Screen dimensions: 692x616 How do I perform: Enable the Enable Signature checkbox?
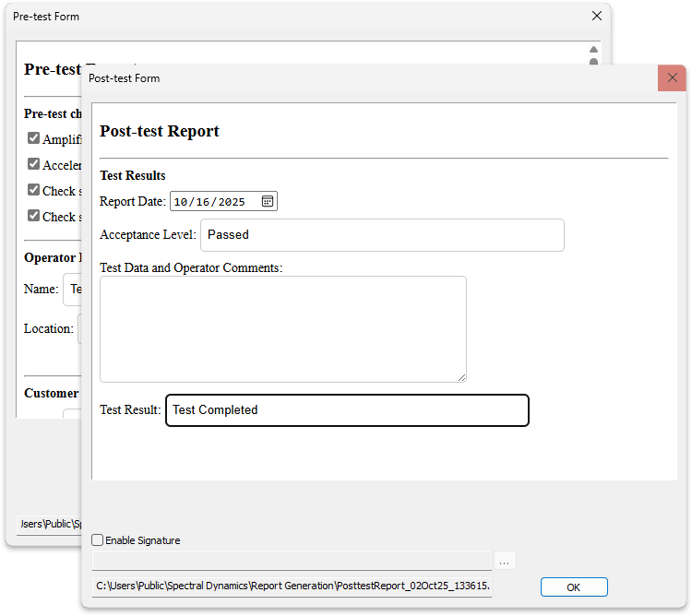98,540
